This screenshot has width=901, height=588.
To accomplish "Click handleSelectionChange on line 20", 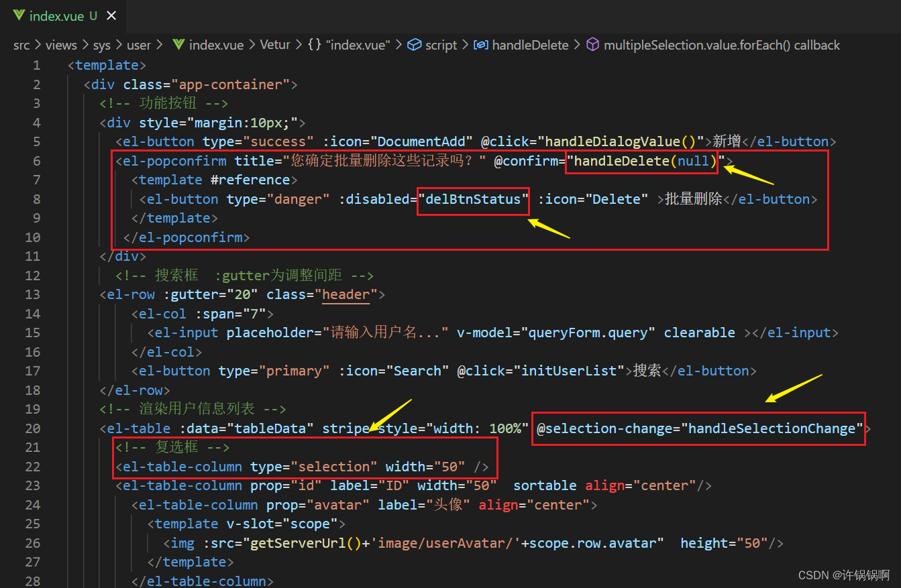I will coord(772,428).
